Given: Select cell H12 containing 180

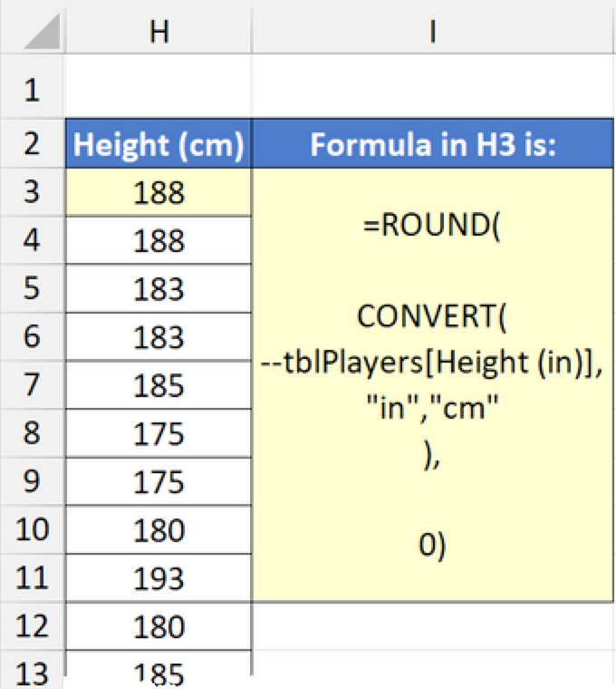Looking at the screenshot, I should coord(159,626).
